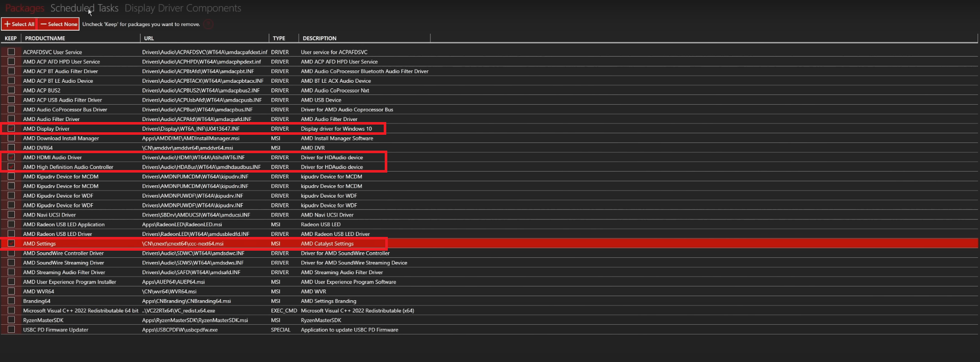Click the KEEP column header
980x362 pixels.
(11, 38)
